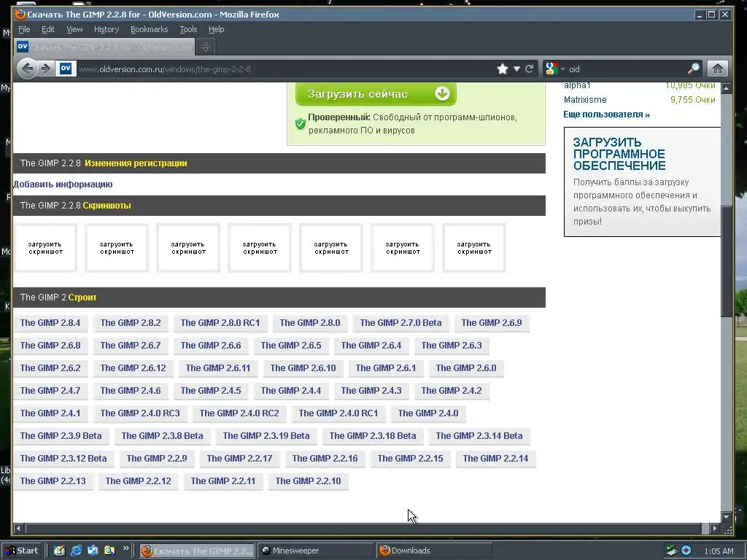Click the ЗАГРУЗИТЬ ПРОГРАММНОЕ ОБЕСПЕЧЕНИЕ heading

click(x=619, y=154)
